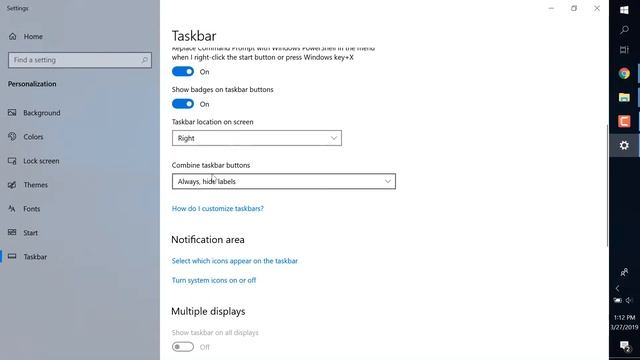Viewport: 640px width, 360px height.
Task: Turn off Replace Command Prompt with PowerShell toggle
Action: (183, 71)
